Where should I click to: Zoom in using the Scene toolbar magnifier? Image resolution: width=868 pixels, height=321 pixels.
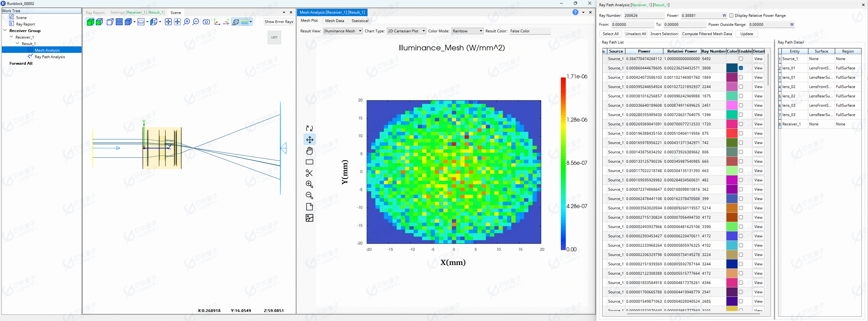[187, 22]
